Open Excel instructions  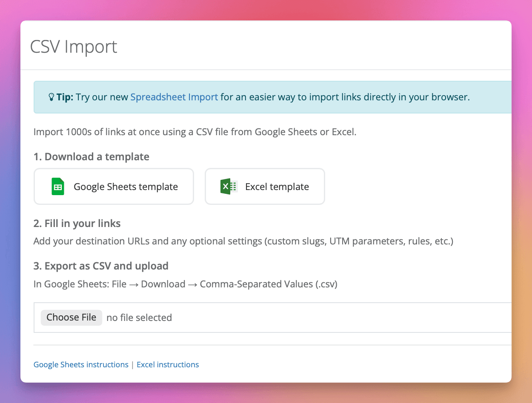(168, 364)
